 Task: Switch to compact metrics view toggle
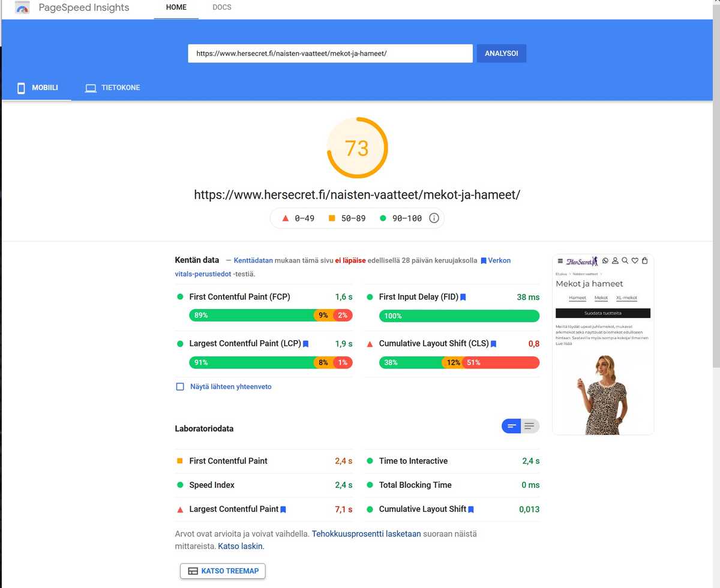tap(512, 426)
